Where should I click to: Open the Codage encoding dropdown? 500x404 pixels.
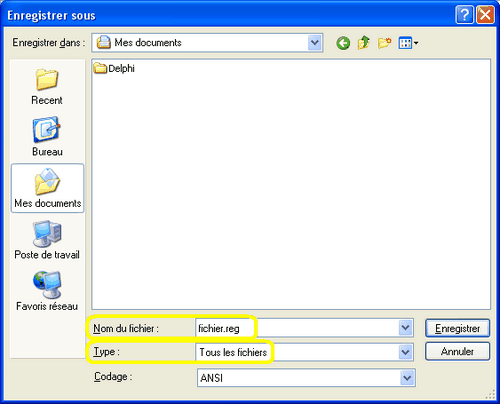(407, 378)
